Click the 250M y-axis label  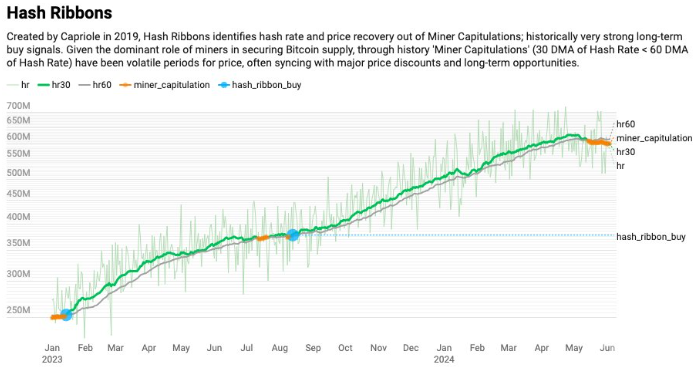pyautogui.click(x=19, y=310)
